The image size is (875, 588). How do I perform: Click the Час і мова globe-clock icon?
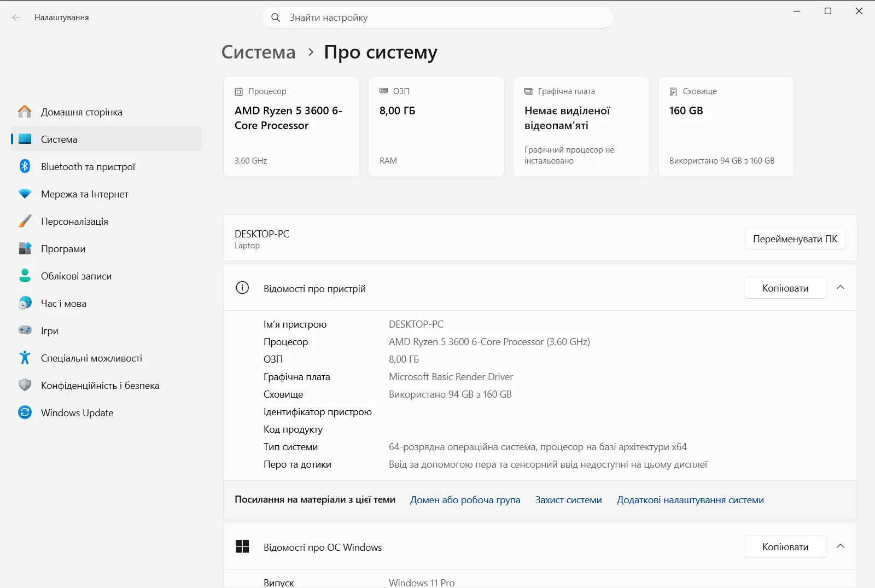tap(25, 303)
